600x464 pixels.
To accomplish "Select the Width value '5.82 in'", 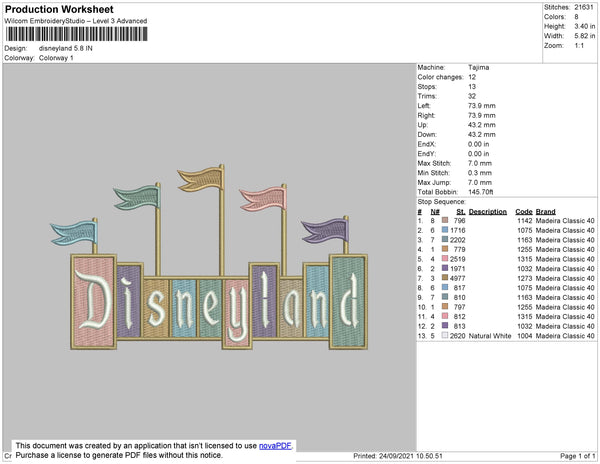I will tap(585, 36).
